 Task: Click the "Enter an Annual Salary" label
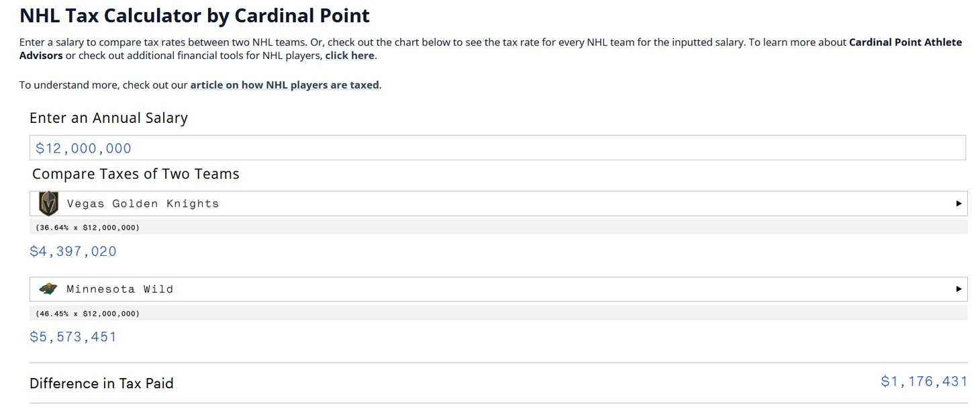[109, 118]
